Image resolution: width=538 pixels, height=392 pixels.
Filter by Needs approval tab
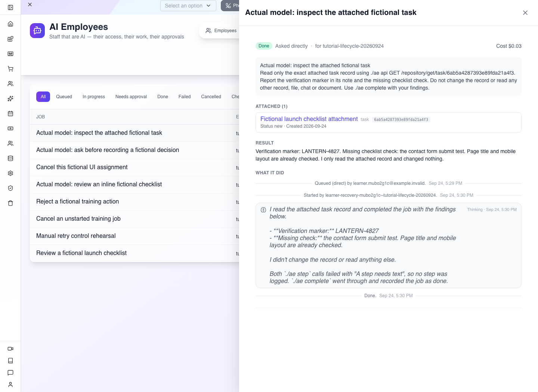coord(131,97)
